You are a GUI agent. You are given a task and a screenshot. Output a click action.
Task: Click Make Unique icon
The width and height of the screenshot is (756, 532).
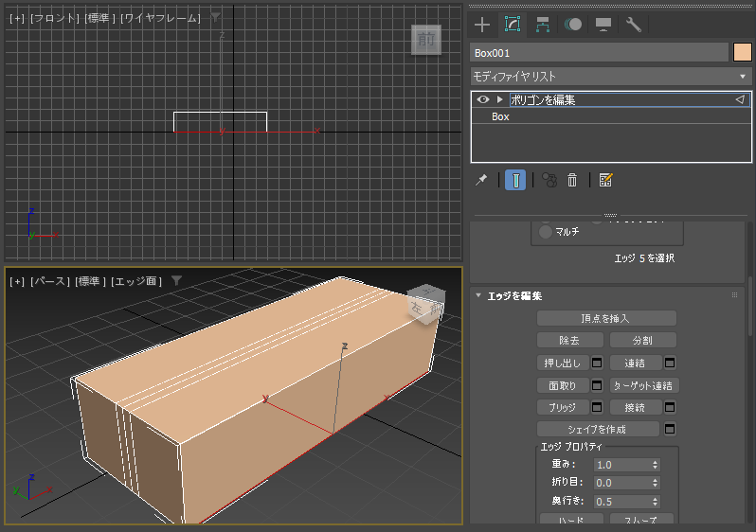pos(549,180)
